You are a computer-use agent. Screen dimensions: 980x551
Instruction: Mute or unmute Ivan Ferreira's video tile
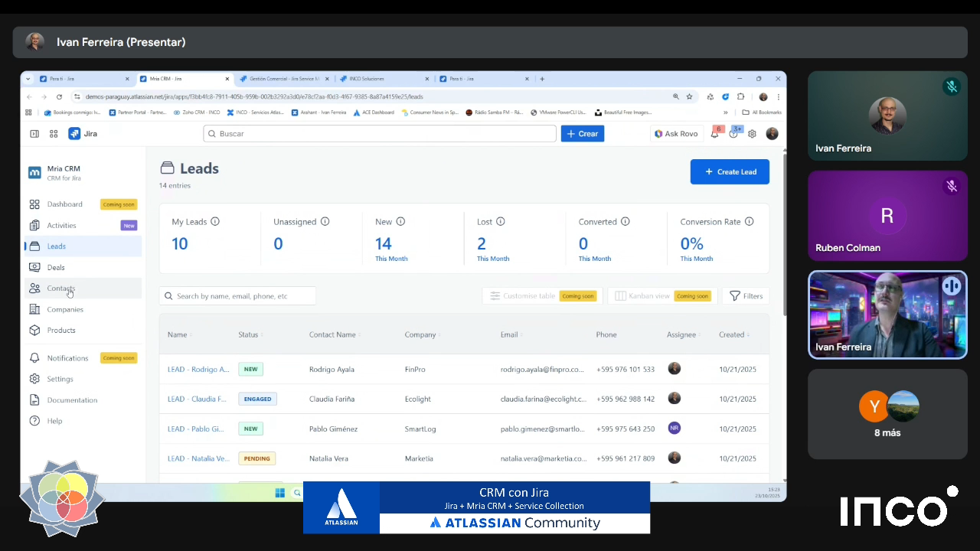point(952,285)
